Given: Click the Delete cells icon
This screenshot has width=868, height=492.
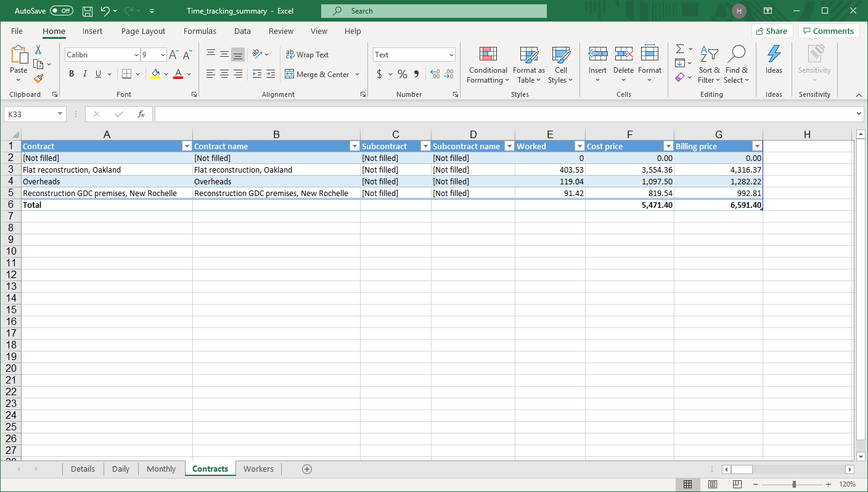Looking at the screenshot, I should click(624, 54).
